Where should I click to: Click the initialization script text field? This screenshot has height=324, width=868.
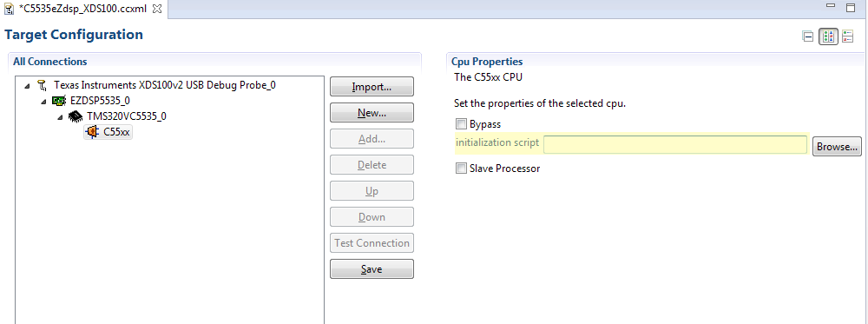[x=675, y=144]
